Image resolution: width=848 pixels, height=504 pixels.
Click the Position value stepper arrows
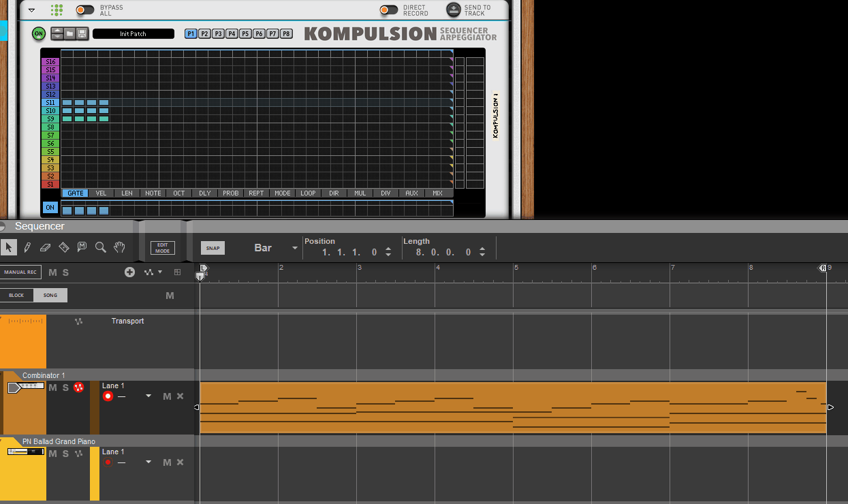[x=388, y=252]
